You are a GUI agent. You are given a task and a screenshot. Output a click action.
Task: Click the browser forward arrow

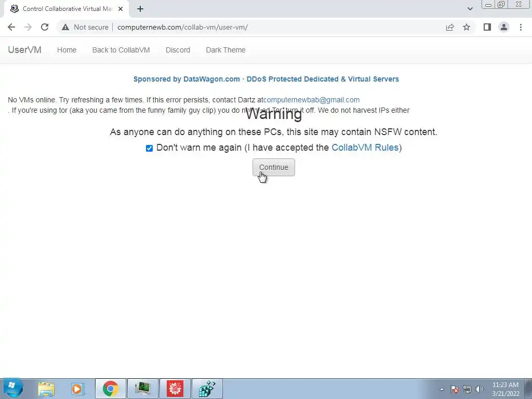28,27
